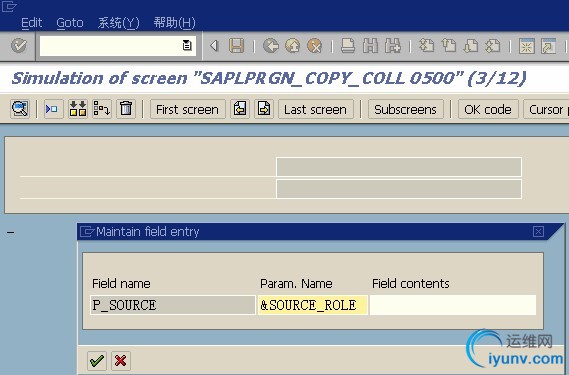Click the Last screen button
569x375 pixels.
click(315, 109)
